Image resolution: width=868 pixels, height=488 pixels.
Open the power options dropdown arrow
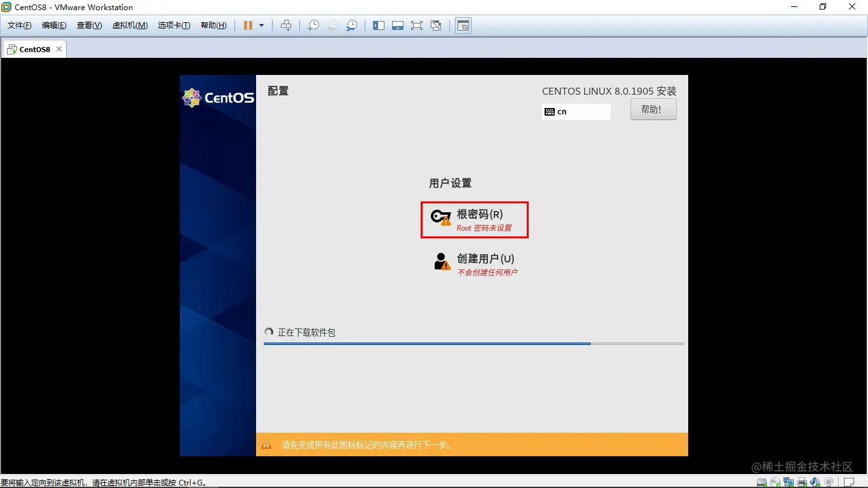point(261,25)
